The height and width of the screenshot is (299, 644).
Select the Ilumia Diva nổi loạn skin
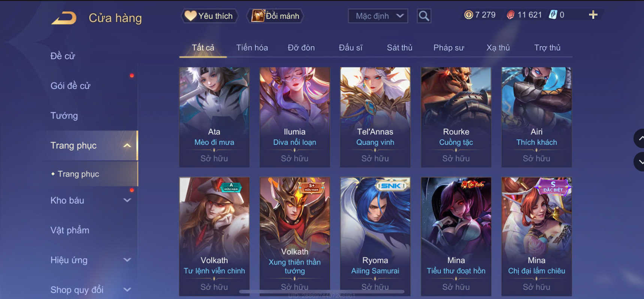point(295,117)
